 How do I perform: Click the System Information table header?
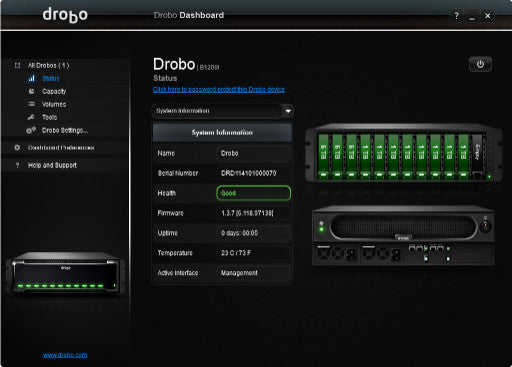(x=222, y=133)
